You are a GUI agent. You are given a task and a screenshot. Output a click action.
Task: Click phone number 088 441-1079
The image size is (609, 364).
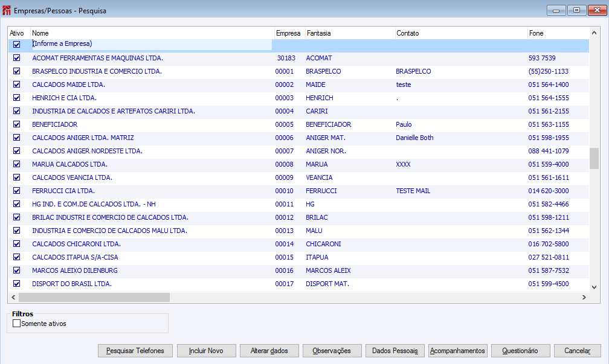click(549, 151)
